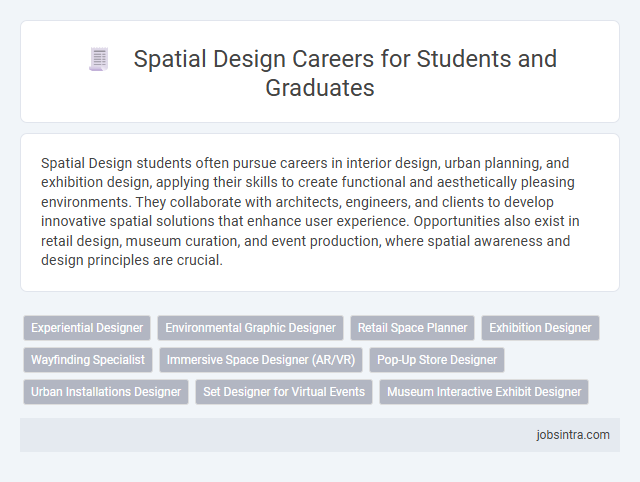This screenshot has width=640, height=482.
Task: Open Museum Interactive Exhibit Designer tag
Action: click(484, 392)
